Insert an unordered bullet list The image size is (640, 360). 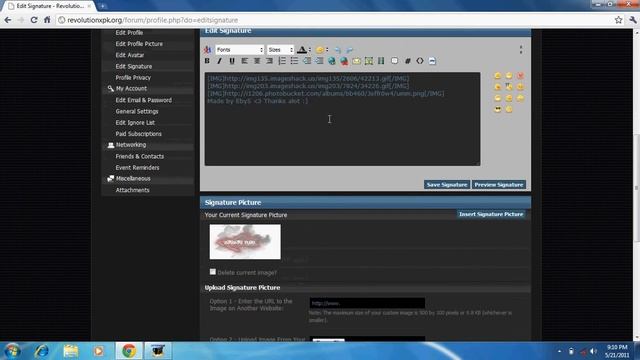(x=294, y=61)
